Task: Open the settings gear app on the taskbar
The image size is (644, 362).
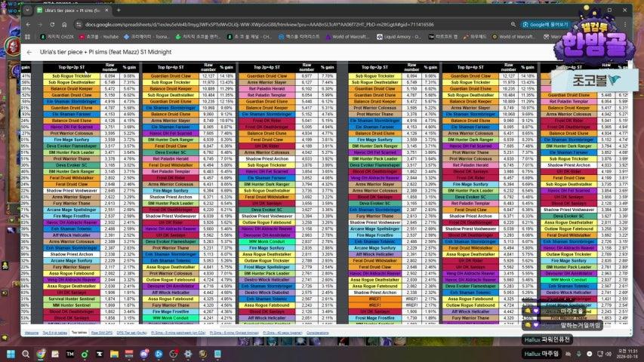Action: tap(188, 354)
